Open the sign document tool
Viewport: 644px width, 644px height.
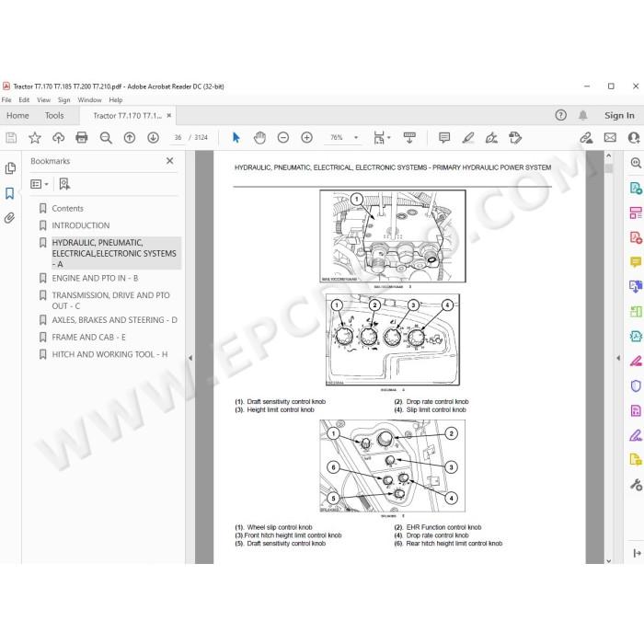point(491,138)
